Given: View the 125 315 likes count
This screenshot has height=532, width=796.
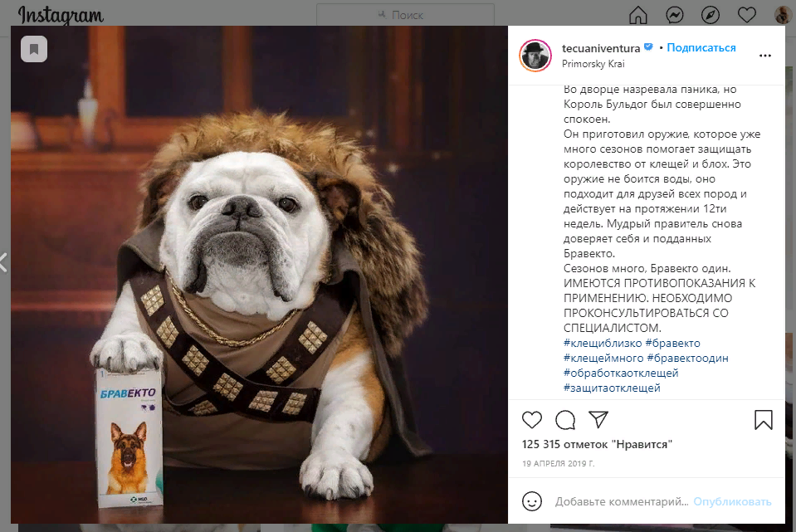Looking at the screenshot, I should click(x=597, y=444).
